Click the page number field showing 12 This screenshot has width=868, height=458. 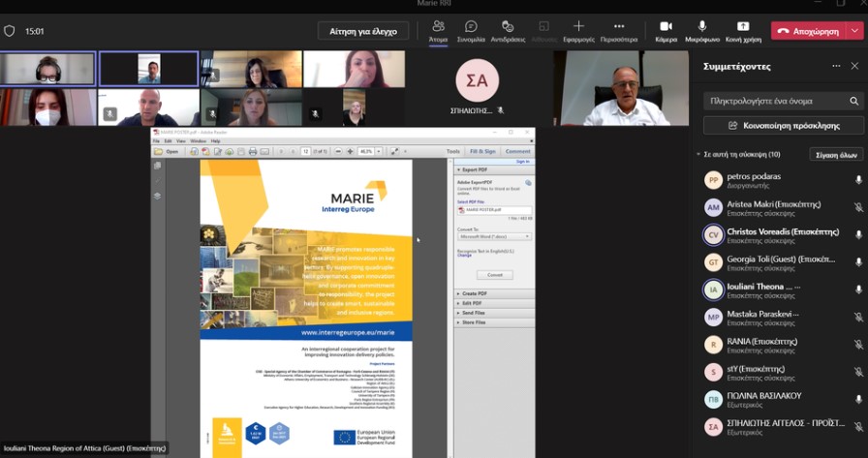tap(305, 152)
